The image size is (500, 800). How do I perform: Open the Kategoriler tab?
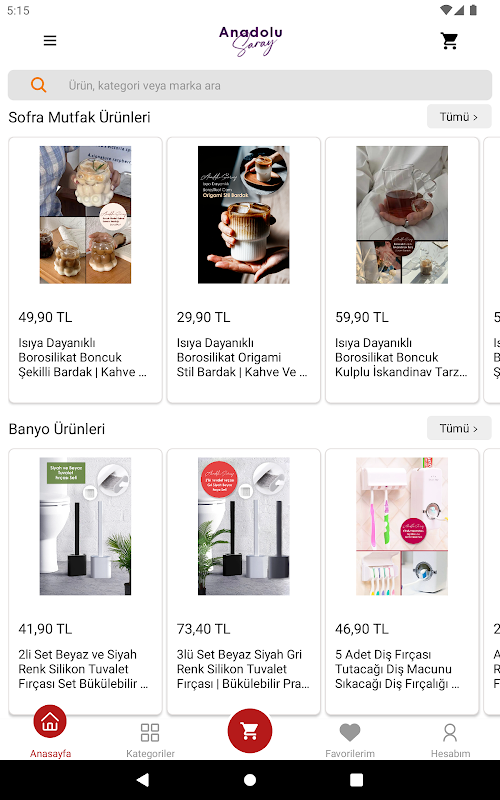point(150,739)
